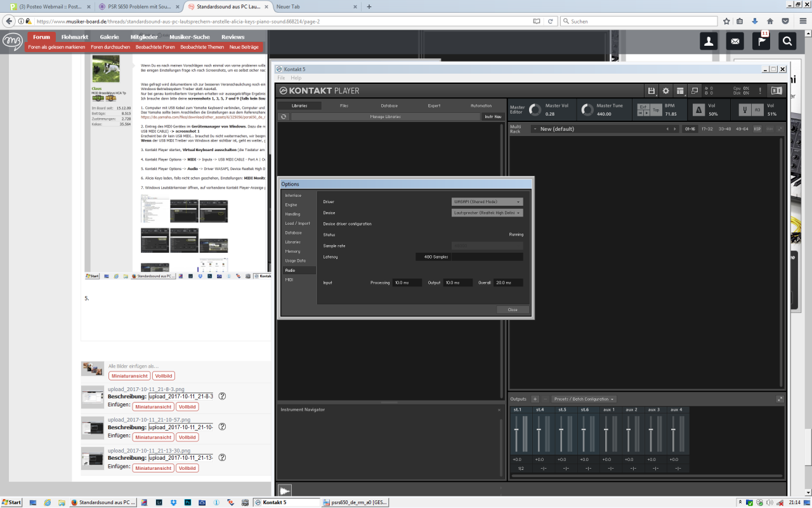Select Engine in Options sidebar

(x=291, y=205)
